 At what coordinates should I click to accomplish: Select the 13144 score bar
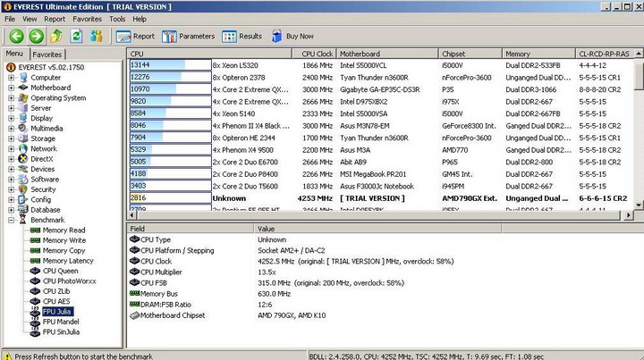[171, 65]
